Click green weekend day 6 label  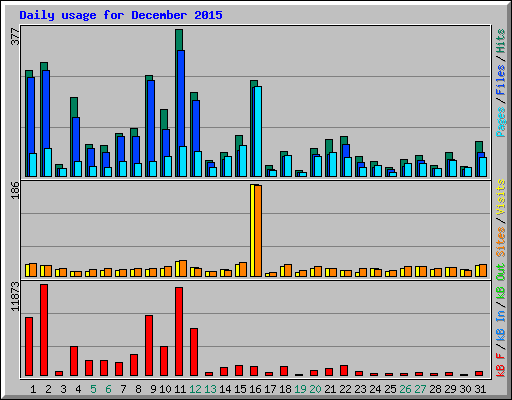(x=108, y=389)
